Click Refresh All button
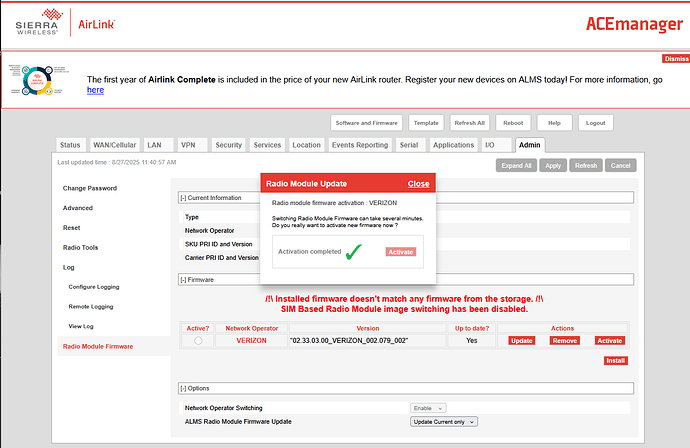The width and height of the screenshot is (690, 448). 470,123
